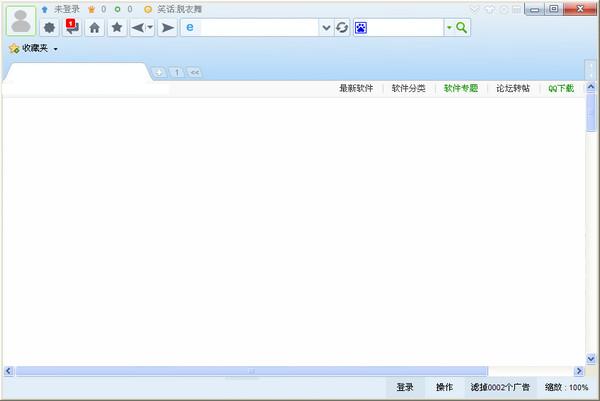Screen dimensions: 600x401
Task: Click the faded chevron menu icon in title bar
Action: pos(474,10)
